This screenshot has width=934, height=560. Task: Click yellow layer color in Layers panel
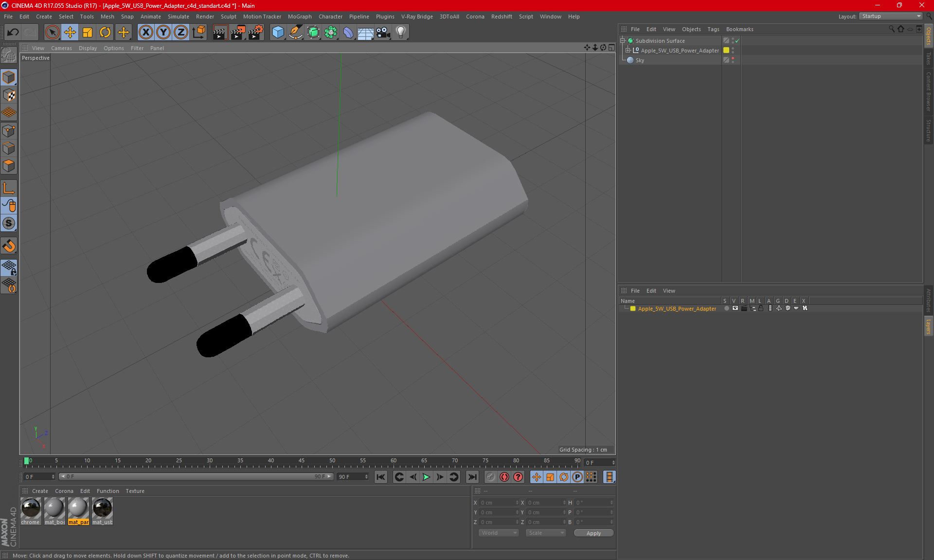(x=633, y=309)
